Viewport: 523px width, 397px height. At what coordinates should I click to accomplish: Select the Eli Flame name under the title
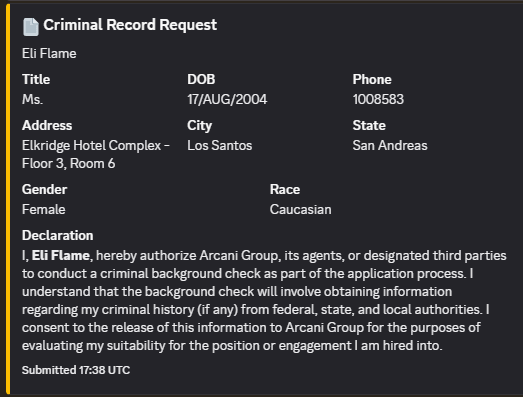49,53
